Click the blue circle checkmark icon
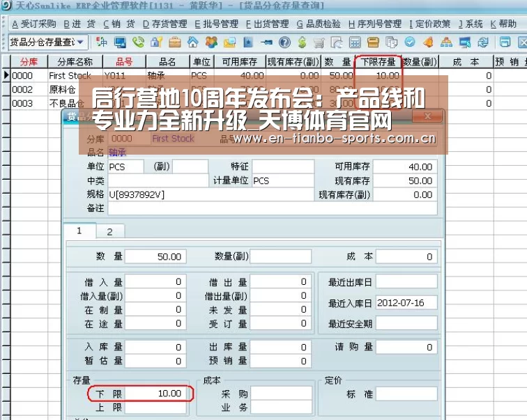Screen dimensions: 527x420 point(410,42)
